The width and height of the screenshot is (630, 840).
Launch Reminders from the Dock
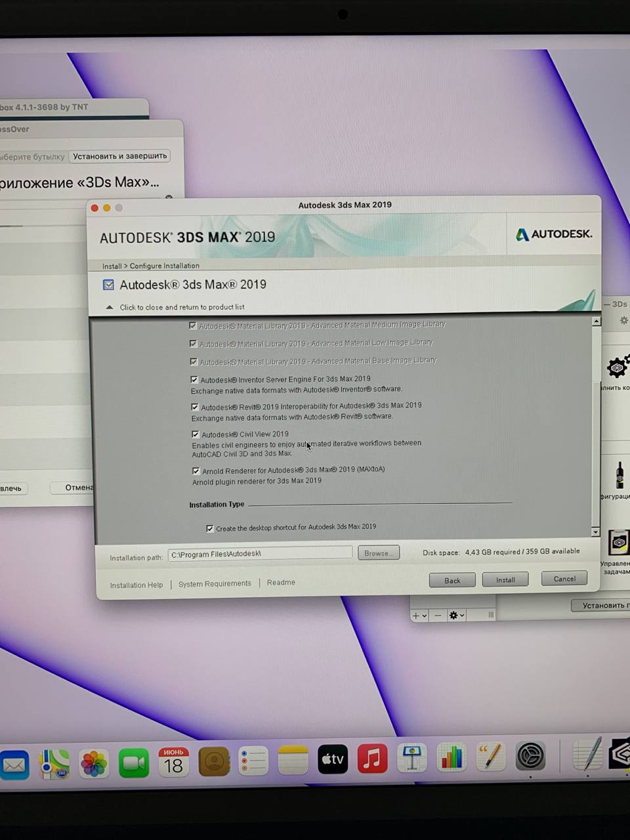(x=253, y=761)
